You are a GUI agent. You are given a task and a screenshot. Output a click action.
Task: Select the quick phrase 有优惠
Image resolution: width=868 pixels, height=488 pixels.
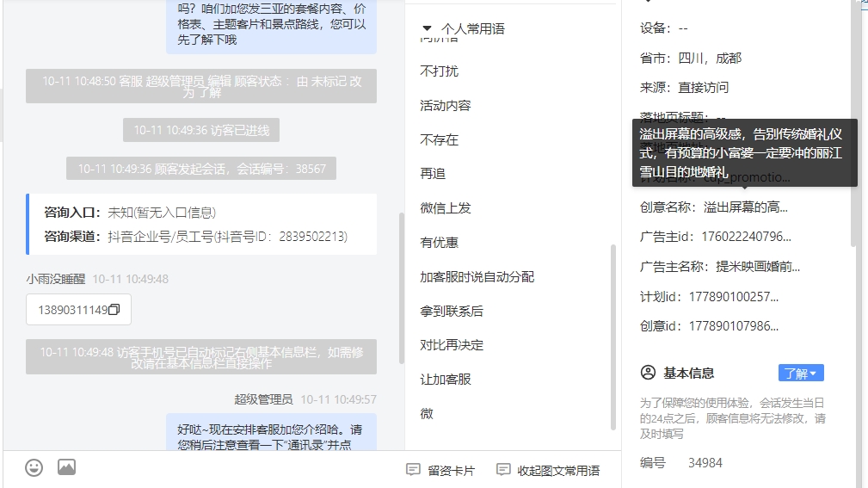coord(439,242)
